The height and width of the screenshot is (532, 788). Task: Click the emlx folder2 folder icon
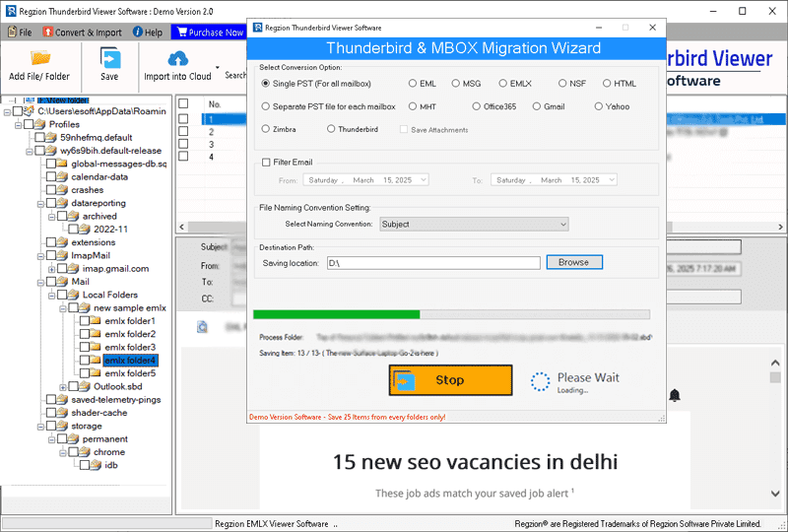coord(95,334)
